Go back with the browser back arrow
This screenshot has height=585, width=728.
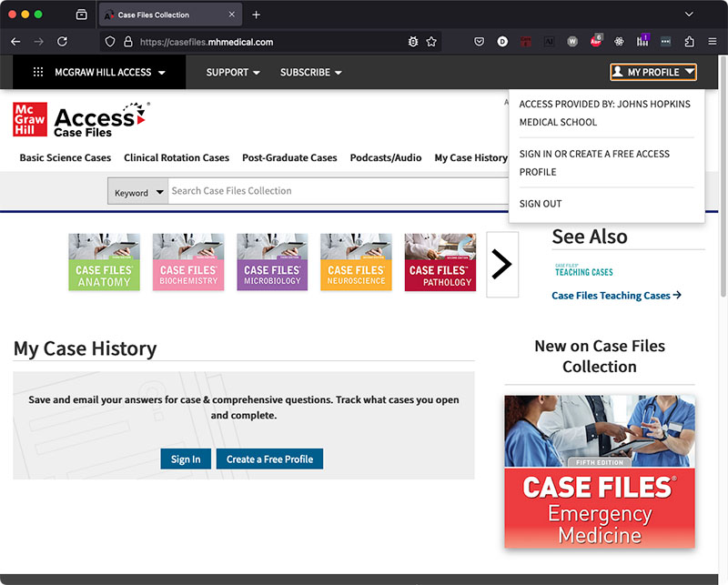coord(15,42)
